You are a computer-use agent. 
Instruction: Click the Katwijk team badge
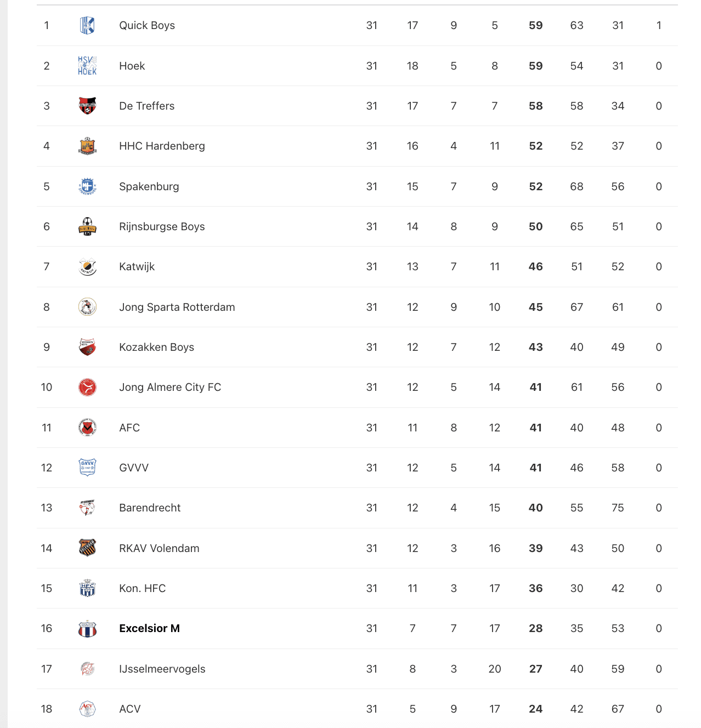(87, 266)
